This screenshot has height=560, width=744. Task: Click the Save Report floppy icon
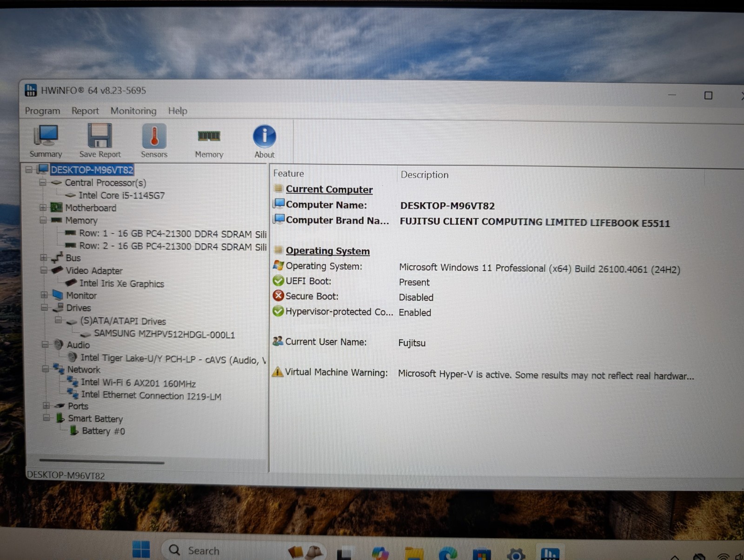pyautogui.click(x=100, y=141)
